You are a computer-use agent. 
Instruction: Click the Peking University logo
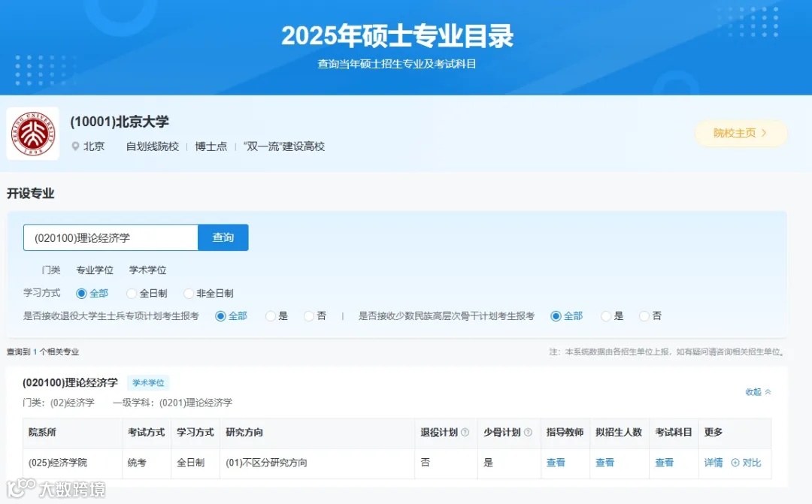click(x=33, y=134)
